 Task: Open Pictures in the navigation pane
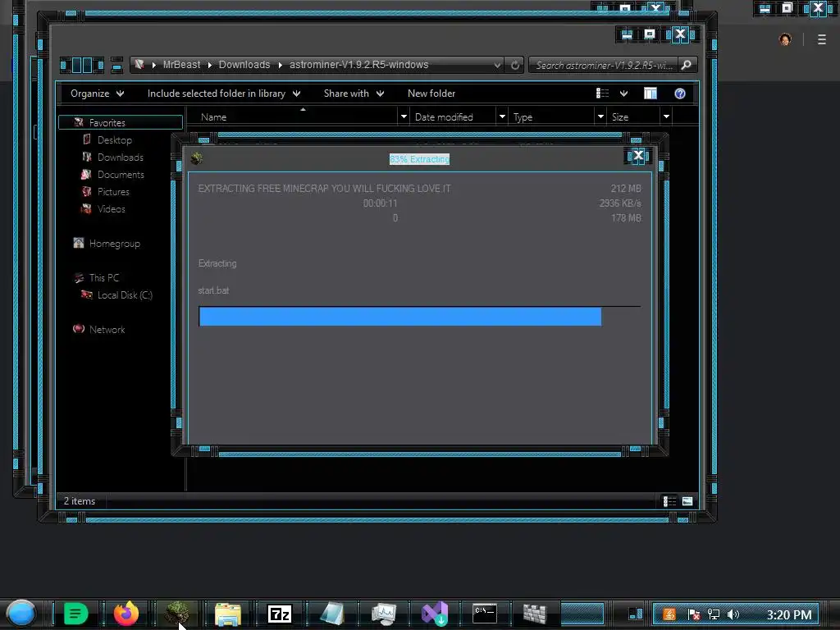pyautogui.click(x=113, y=192)
